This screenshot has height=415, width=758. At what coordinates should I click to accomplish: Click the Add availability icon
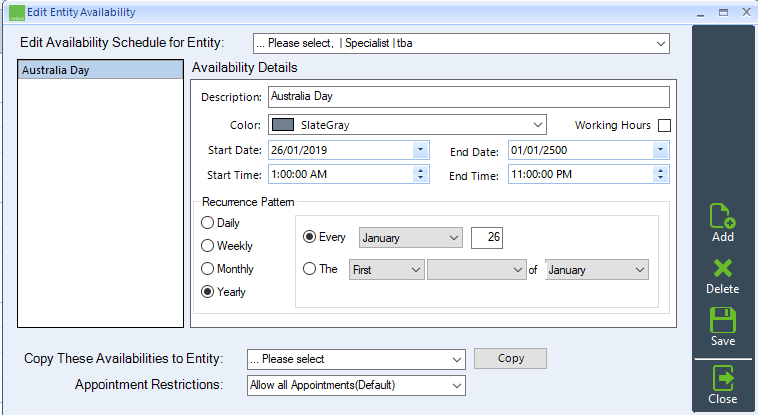pyautogui.click(x=723, y=216)
